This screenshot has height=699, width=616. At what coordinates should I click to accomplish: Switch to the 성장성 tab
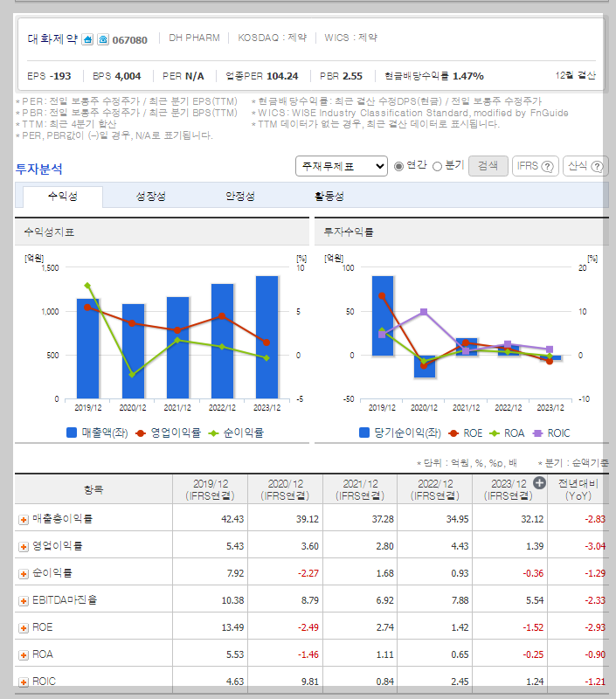(150, 196)
